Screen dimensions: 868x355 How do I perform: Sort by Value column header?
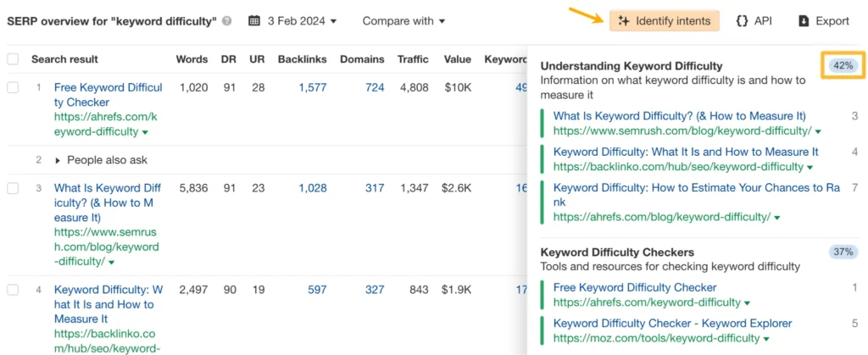(x=457, y=59)
